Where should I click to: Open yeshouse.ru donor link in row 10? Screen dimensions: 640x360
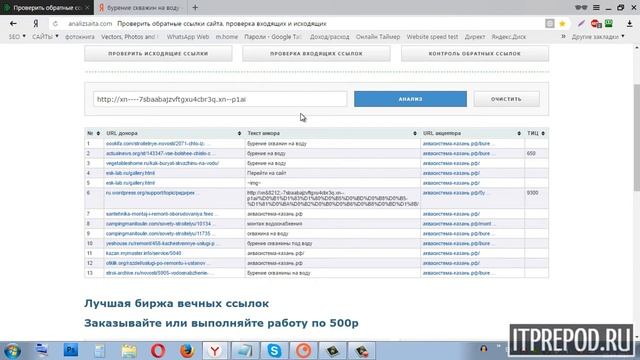point(161,243)
